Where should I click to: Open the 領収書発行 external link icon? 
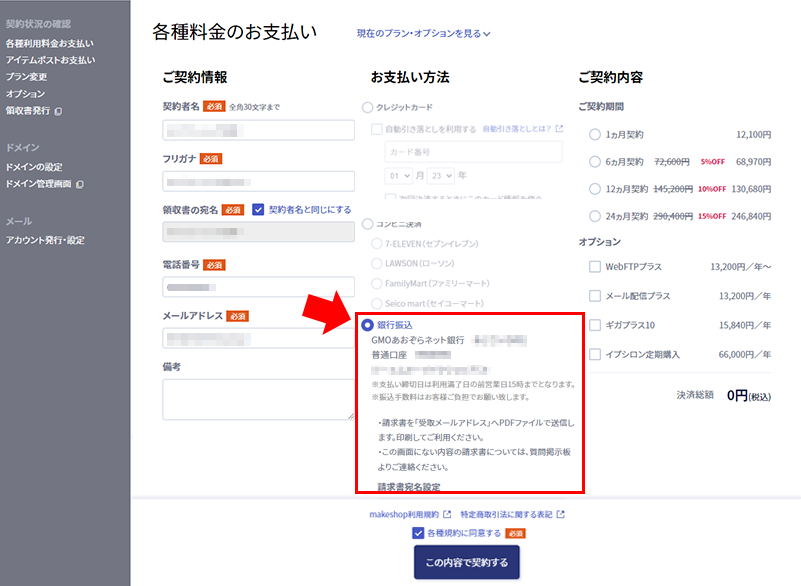tap(59, 110)
